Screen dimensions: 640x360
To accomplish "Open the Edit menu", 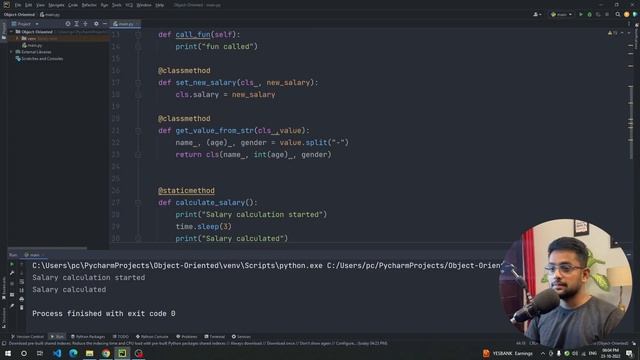I will click(29, 5).
